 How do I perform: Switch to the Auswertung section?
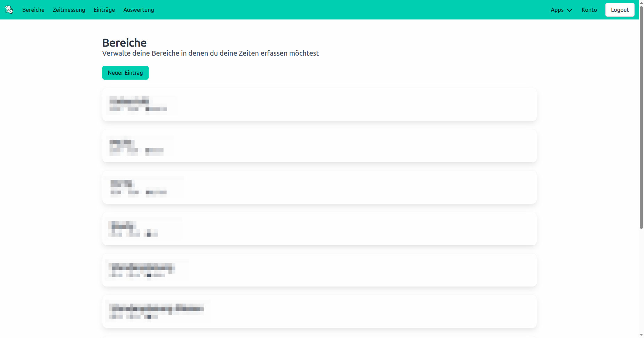coord(139,10)
